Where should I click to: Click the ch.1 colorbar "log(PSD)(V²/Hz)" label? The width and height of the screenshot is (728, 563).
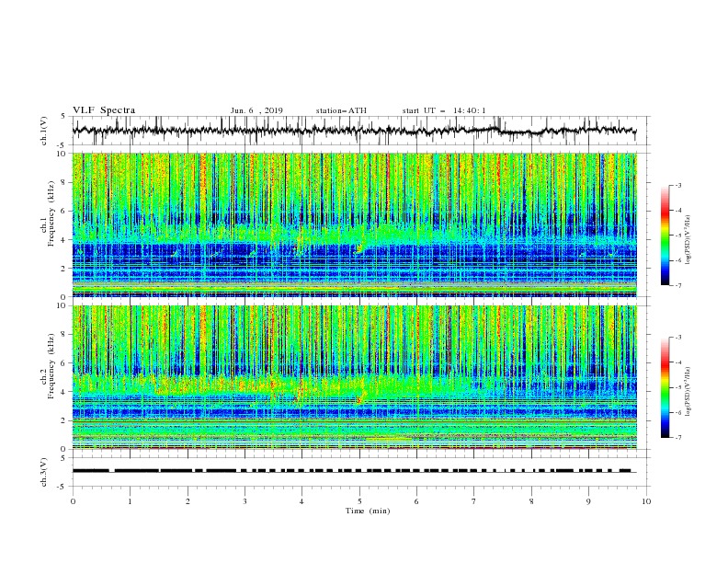tap(688, 240)
